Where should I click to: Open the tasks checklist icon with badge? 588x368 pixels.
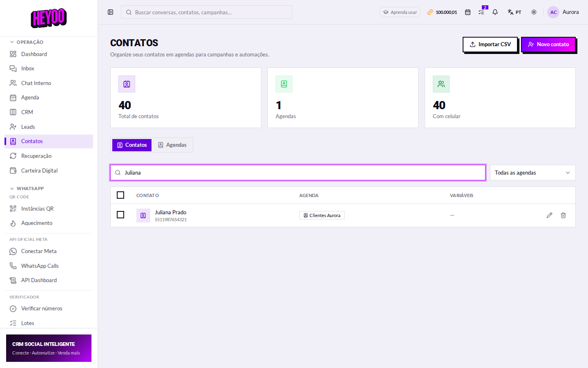(482, 12)
